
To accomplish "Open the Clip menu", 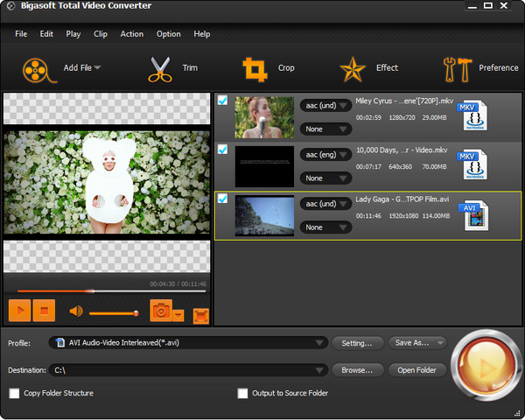I will click(x=101, y=34).
